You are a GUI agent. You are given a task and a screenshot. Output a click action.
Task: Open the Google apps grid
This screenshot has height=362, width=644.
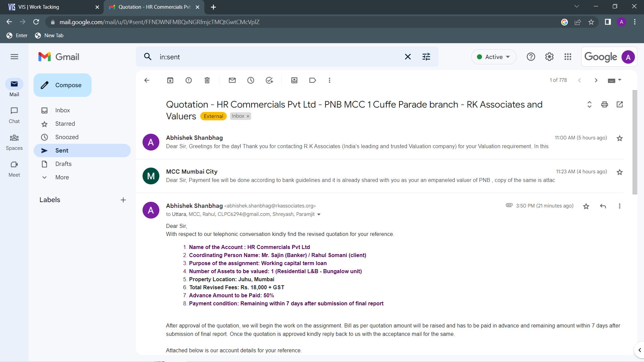tap(568, 57)
